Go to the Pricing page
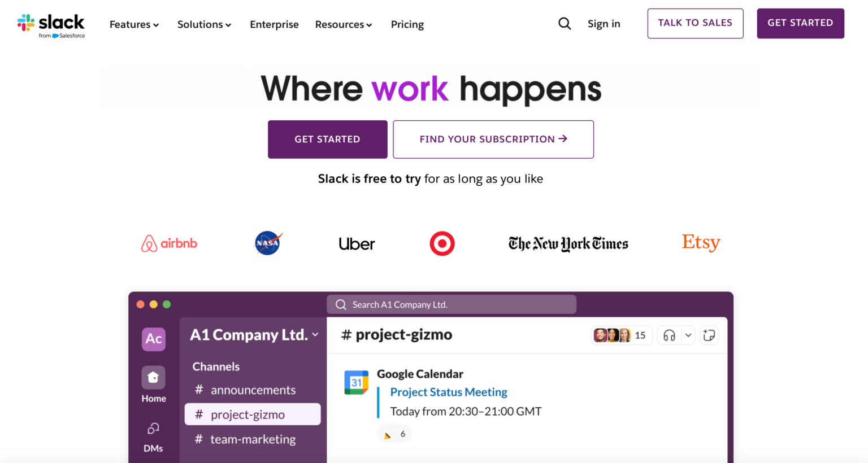The image size is (868, 463). (x=407, y=24)
